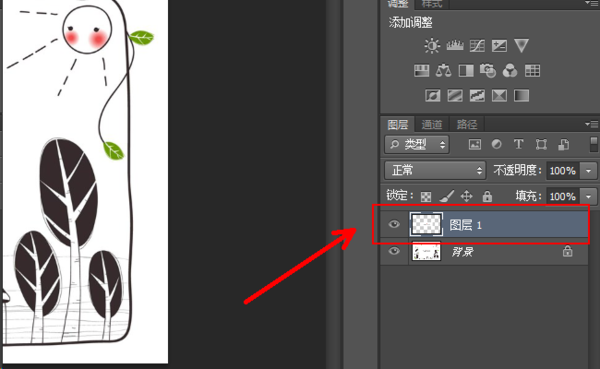Expand the 不透明度 opacity slider arrow
Image resolution: width=600 pixels, height=369 pixels.
pos(589,171)
